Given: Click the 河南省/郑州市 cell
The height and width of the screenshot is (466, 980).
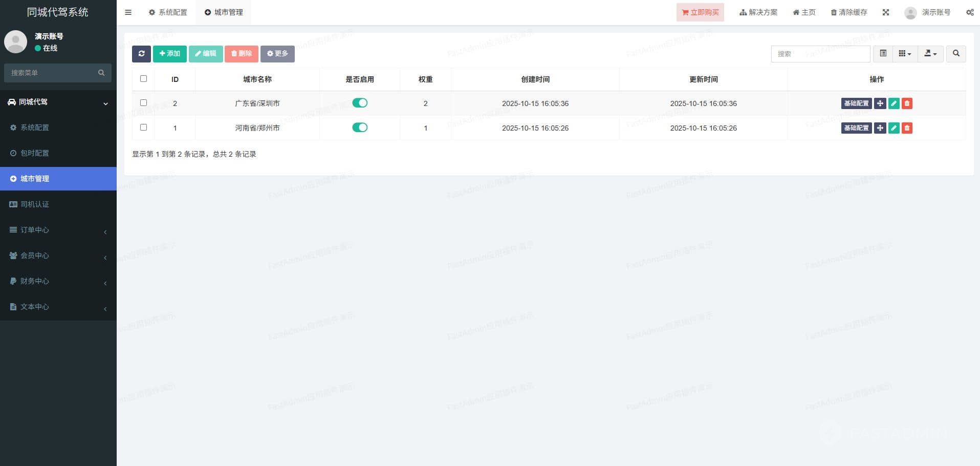Looking at the screenshot, I should 257,128.
